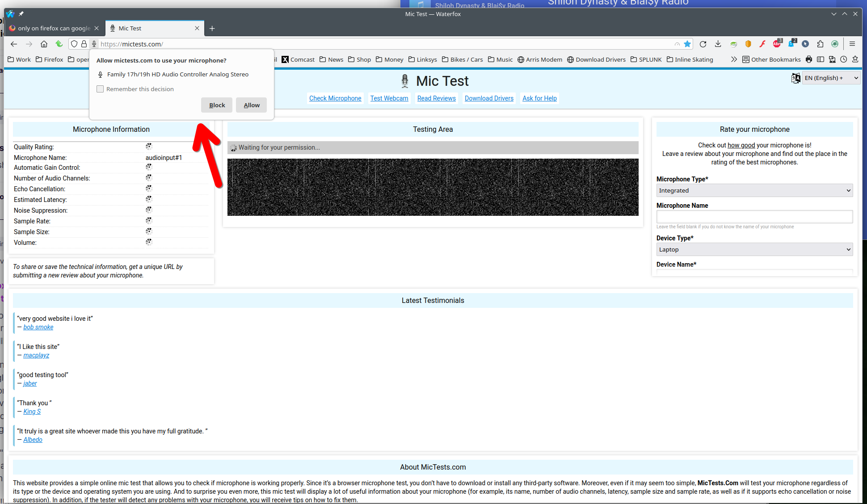Switch to the 'only on firefox can google' tab
The image size is (867, 504).
click(x=54, y=28)
